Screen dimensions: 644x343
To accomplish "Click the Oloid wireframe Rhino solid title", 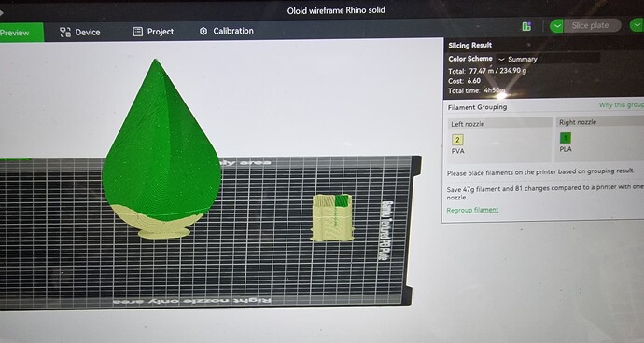I will click(x=336, y=10).
